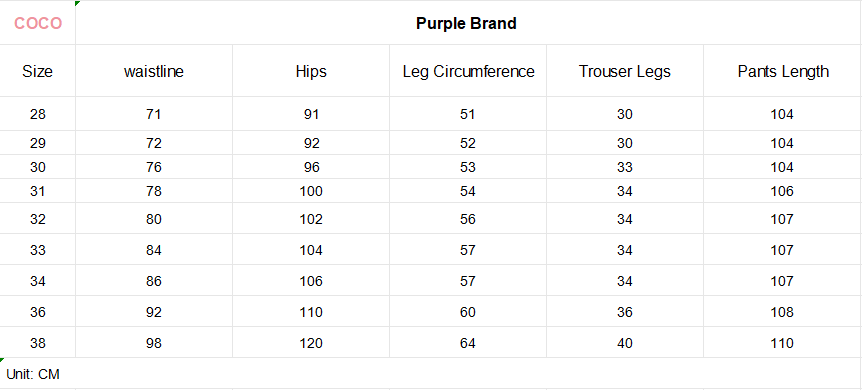
Task: Select the size 38 row label
Action: (37, 343)
